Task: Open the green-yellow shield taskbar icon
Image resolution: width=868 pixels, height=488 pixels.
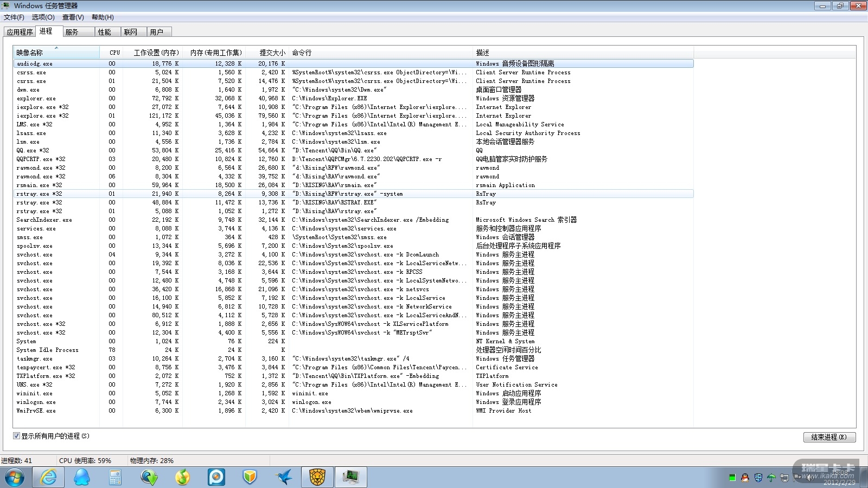Action: click(x=250, y=477)
